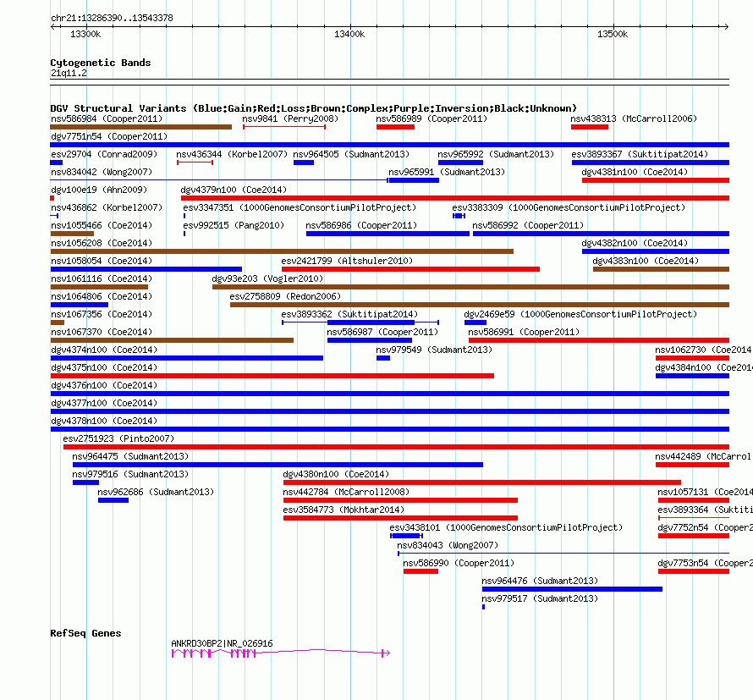Select nsv586991 (Cooper2011) label
The height and width of the screenshot is (700, 753).
(x=524, y=332)
